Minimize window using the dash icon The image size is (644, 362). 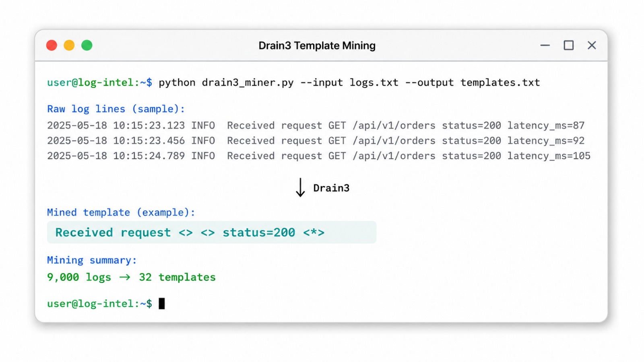[x=545, y=45]
